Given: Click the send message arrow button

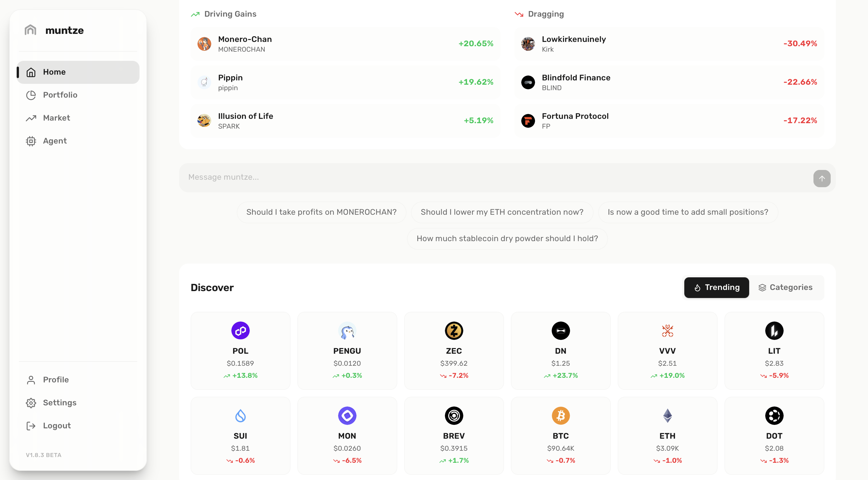Looking at the screenshot, I should click(x=821, y=178).
